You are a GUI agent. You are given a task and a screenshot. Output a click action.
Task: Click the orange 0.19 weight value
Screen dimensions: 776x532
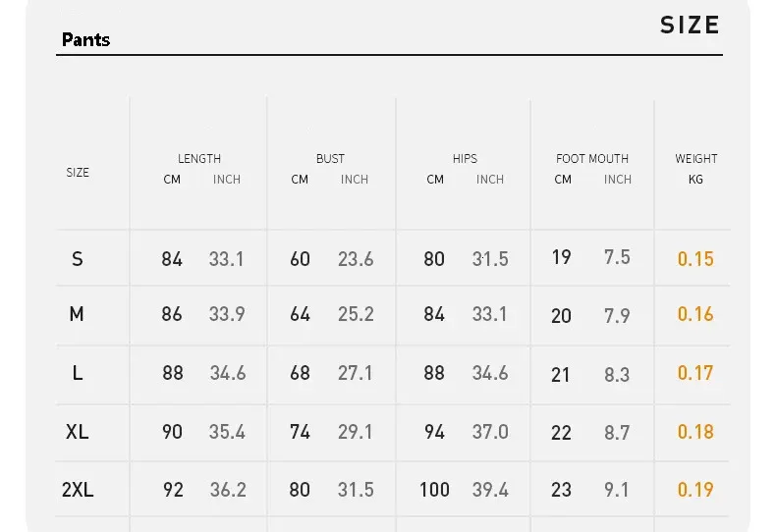coord(695,490)
